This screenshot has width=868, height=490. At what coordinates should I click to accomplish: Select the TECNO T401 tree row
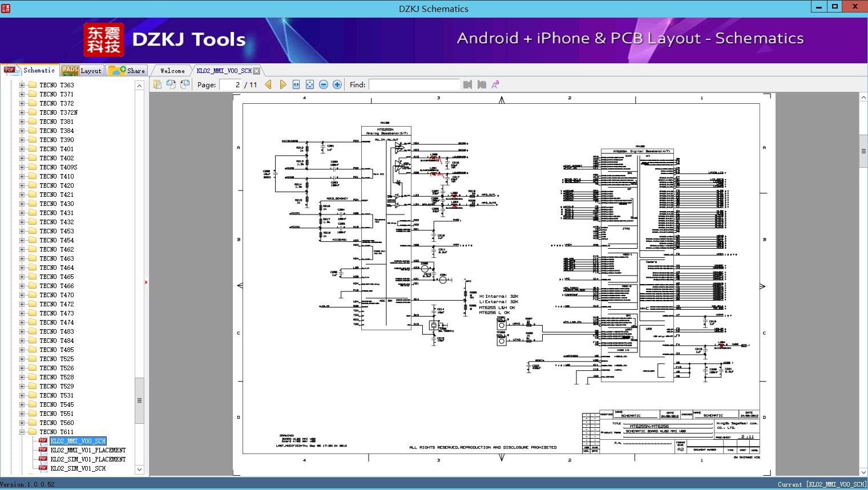pos(56,149)
